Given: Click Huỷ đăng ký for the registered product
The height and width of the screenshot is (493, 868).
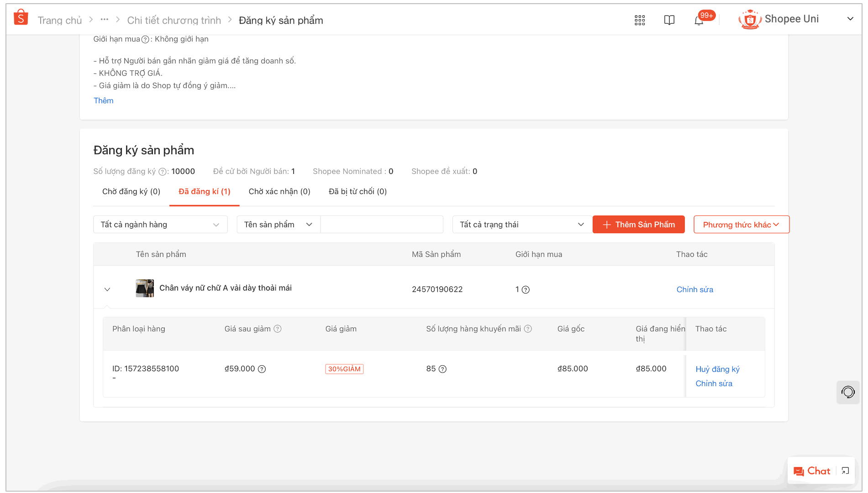Looking at the screenshot, I should pyautogui.click(x=717, y=369).
